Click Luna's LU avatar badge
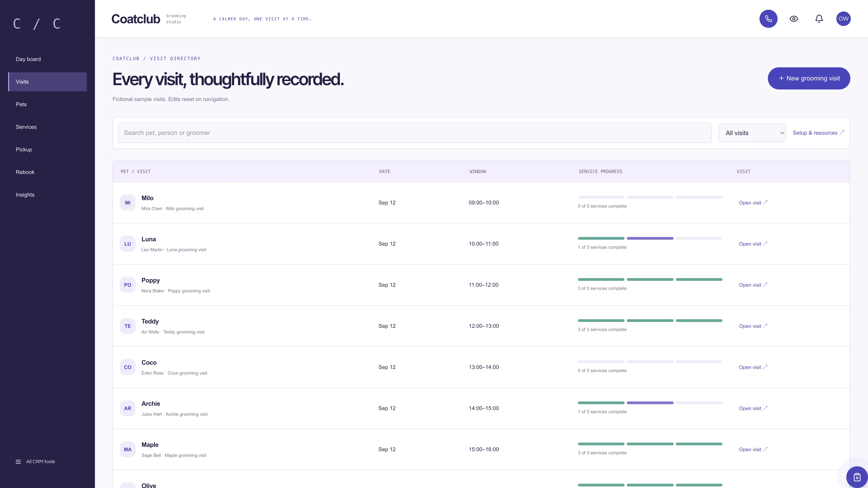The width and height of the screenshot is (868, 488). point(128,244)
